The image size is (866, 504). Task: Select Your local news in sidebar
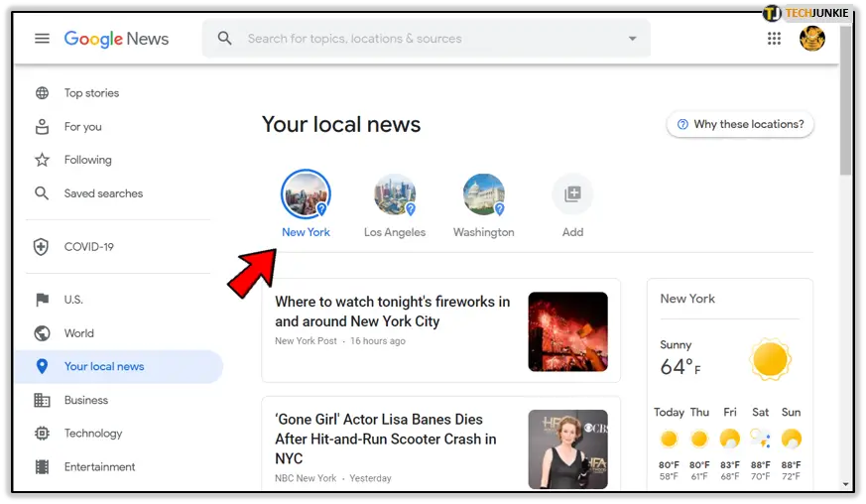(118, 366)
